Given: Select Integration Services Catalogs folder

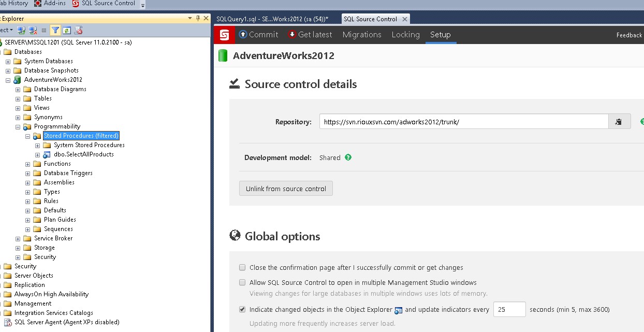Looking at the screenshot, I should pos(54,313).
